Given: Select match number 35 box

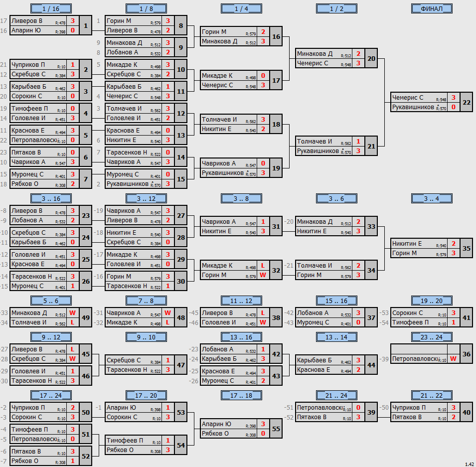Looking at the screenshot, I should (467, 248).
